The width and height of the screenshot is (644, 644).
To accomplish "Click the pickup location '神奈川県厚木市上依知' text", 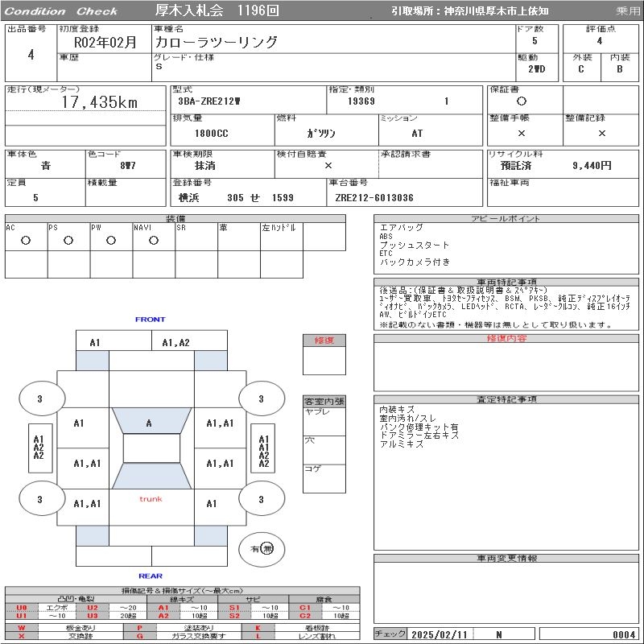I will click(x=496, y=11).
